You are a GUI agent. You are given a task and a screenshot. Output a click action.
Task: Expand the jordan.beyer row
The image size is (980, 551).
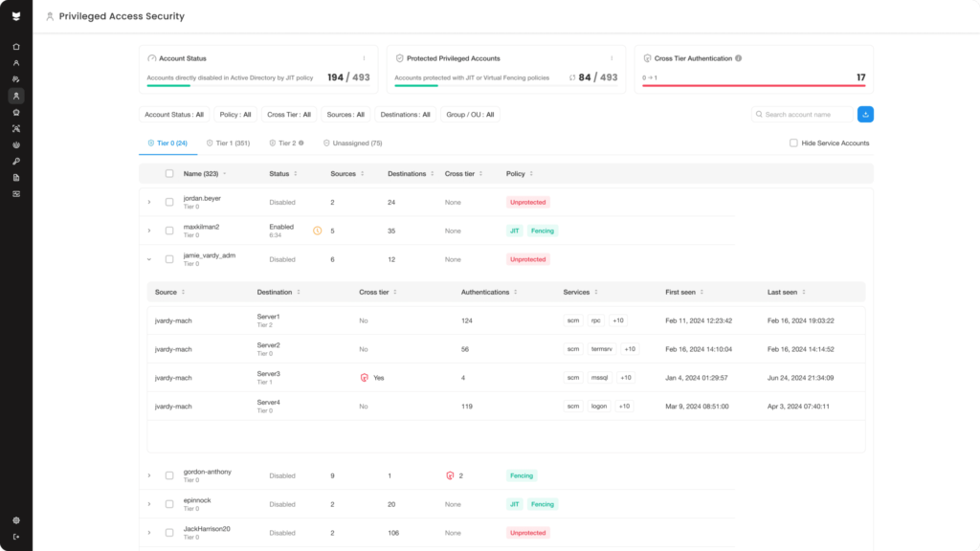coord(149,203)
